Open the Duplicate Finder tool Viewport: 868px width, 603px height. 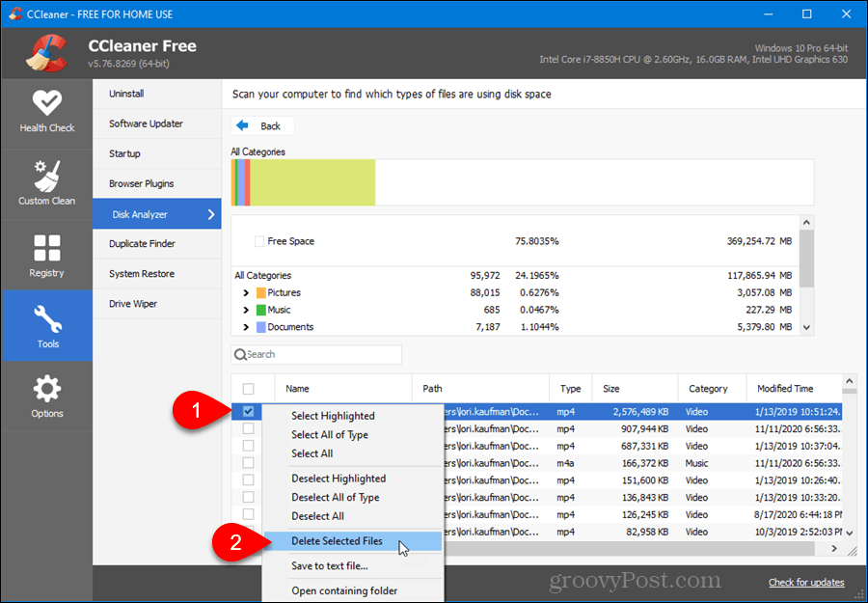157,244
